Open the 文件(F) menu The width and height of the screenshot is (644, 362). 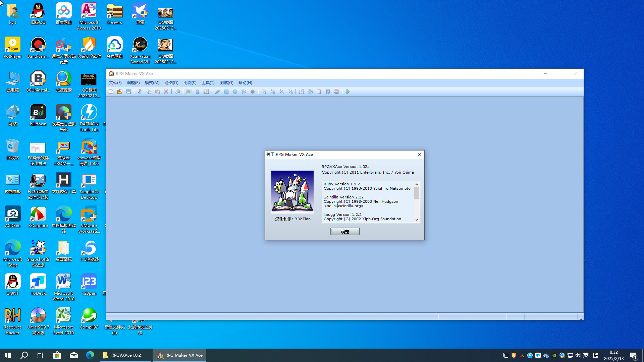115,83
